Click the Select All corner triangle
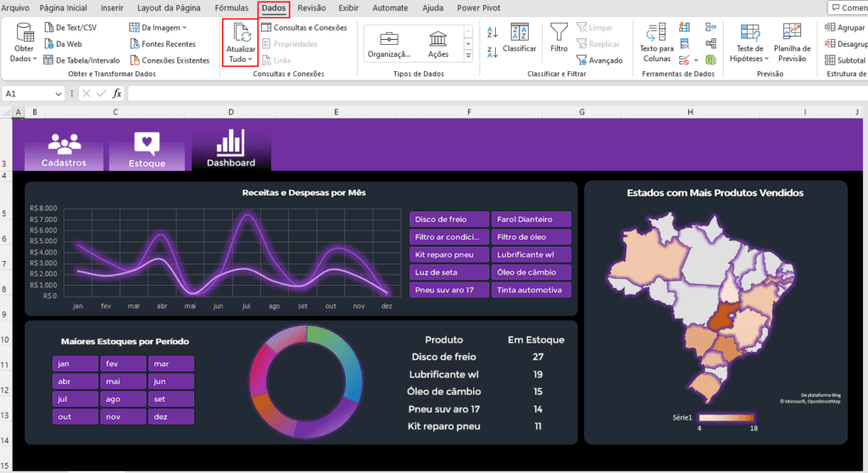The width and height of the screenshot is (868, 473). (x=7, y=112)
